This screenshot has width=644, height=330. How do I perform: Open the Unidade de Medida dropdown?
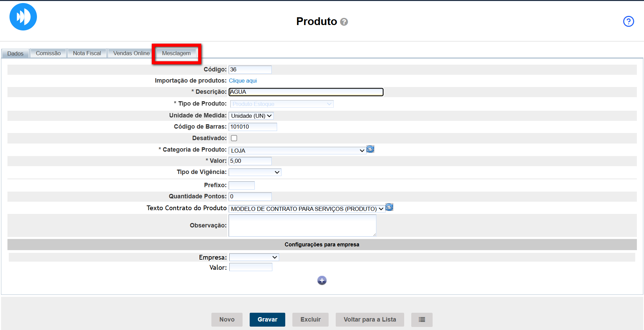[x=251, y=116]
